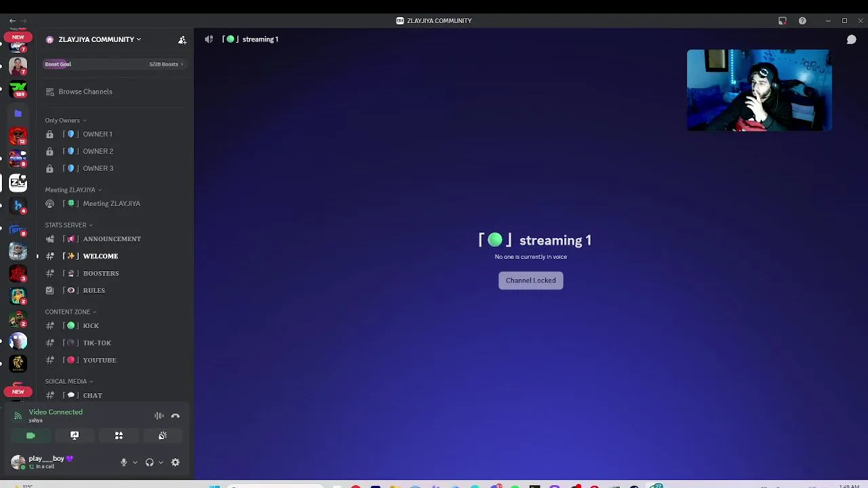
Task: Open headphones output options chevron
Action: [x=161, y=462]
